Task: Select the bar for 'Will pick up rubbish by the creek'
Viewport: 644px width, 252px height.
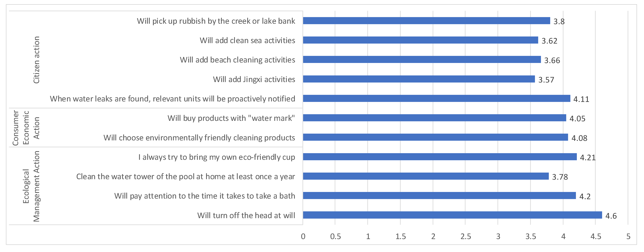Action: tap(427, 21)
